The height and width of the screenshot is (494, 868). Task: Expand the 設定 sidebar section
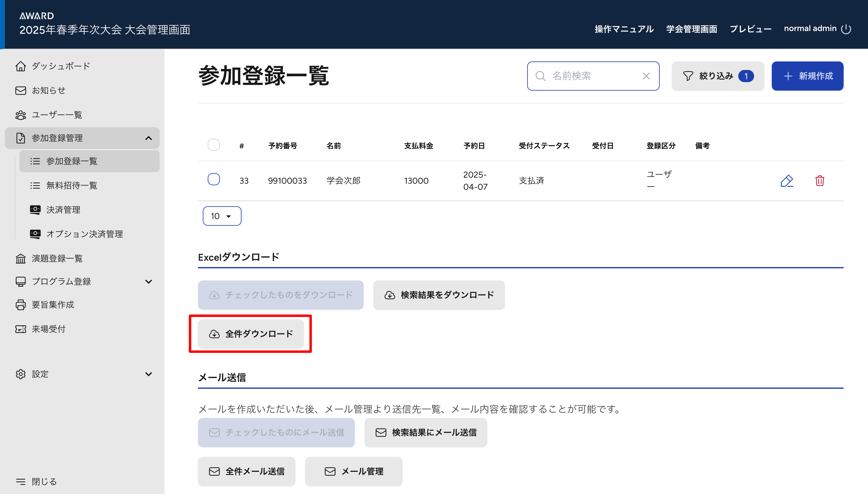point(148,374)
